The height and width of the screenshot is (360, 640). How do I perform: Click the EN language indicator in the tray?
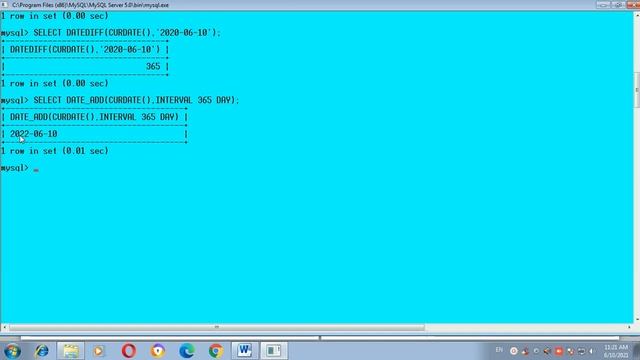click(499, 350)
